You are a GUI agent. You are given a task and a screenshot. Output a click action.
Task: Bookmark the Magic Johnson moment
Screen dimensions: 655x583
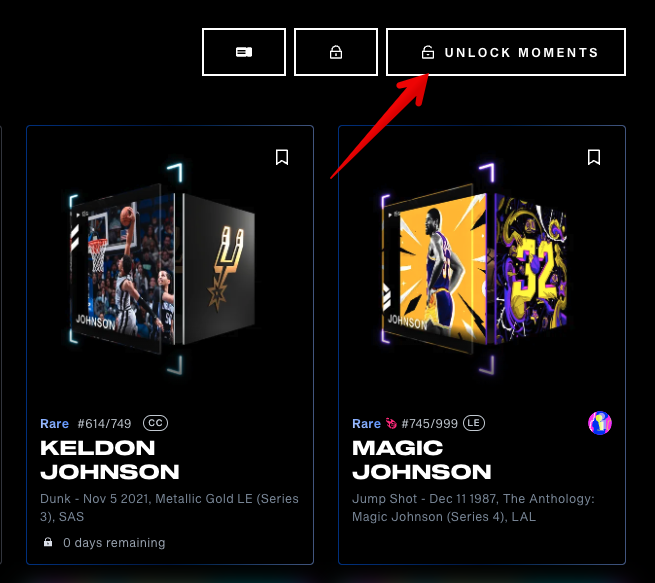[x=594, y=157]
